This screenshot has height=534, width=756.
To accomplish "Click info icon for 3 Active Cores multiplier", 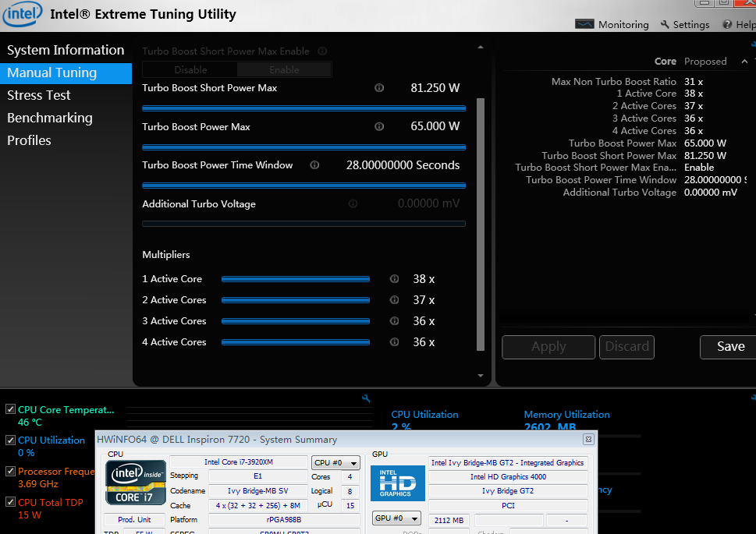I will click(x=395, y=321).
